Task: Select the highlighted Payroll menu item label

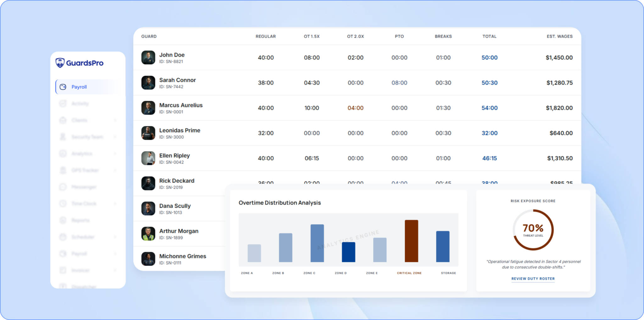Action: click(x=79, y=87)
